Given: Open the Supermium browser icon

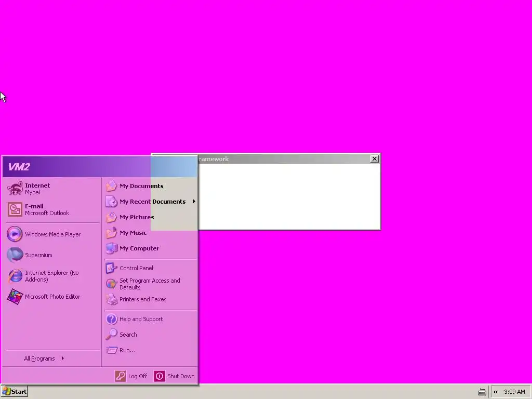Looking at the screenshot, I should pos(15,255).
